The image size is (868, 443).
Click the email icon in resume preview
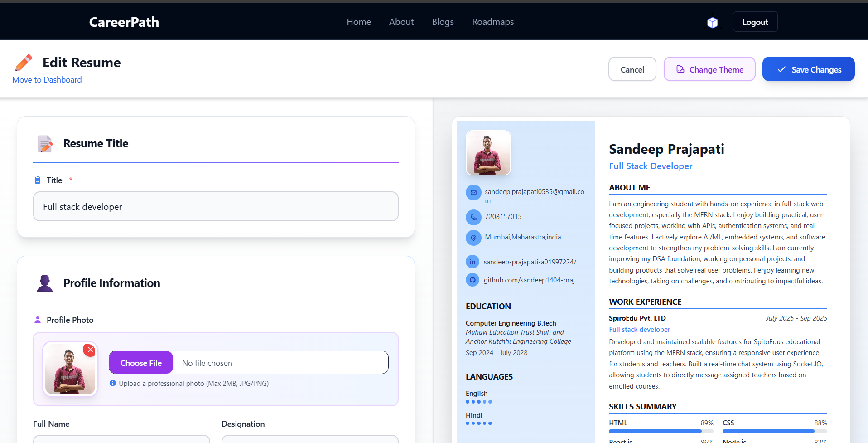[x=473, y=192]
